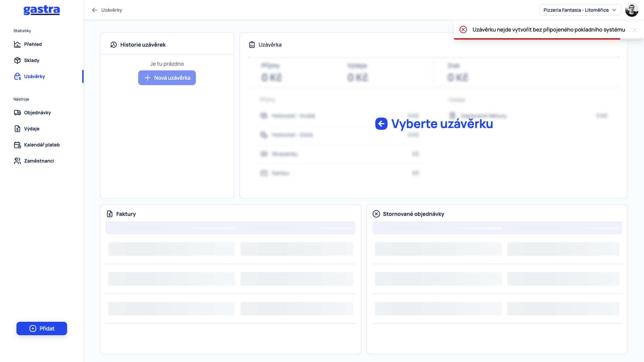Dismiss the error notification

(x=635, y=30)
